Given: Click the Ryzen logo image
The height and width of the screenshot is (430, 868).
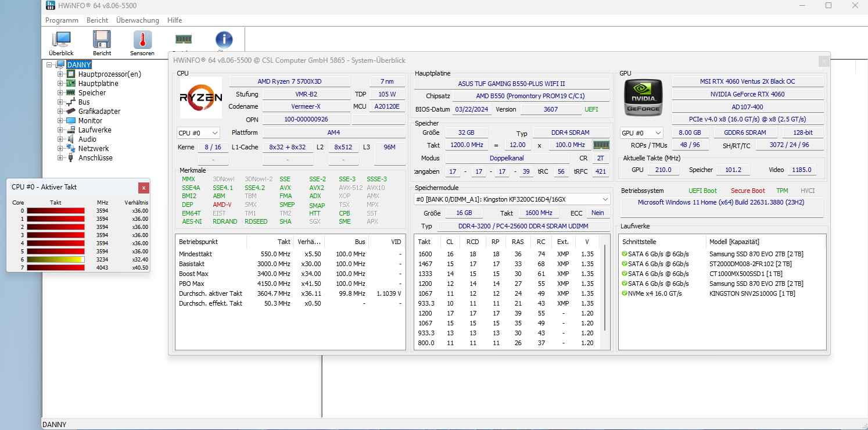Looking at the screenshot, I should (x=200, y=98).
